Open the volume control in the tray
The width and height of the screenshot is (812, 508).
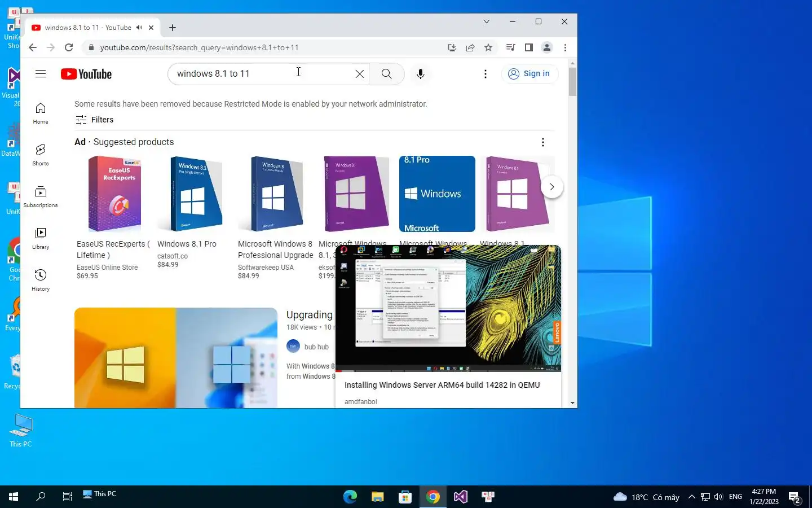click(x=718, y=497)
